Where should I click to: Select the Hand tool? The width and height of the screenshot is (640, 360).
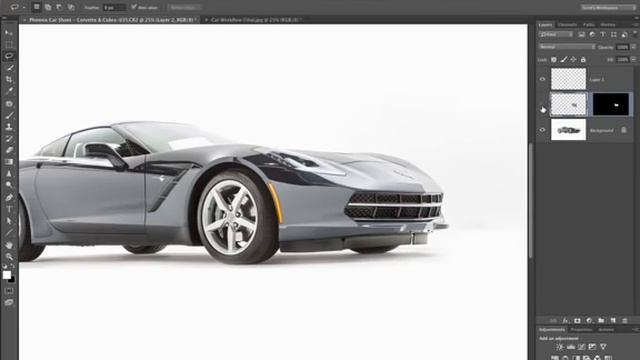(x=9, y=245)
